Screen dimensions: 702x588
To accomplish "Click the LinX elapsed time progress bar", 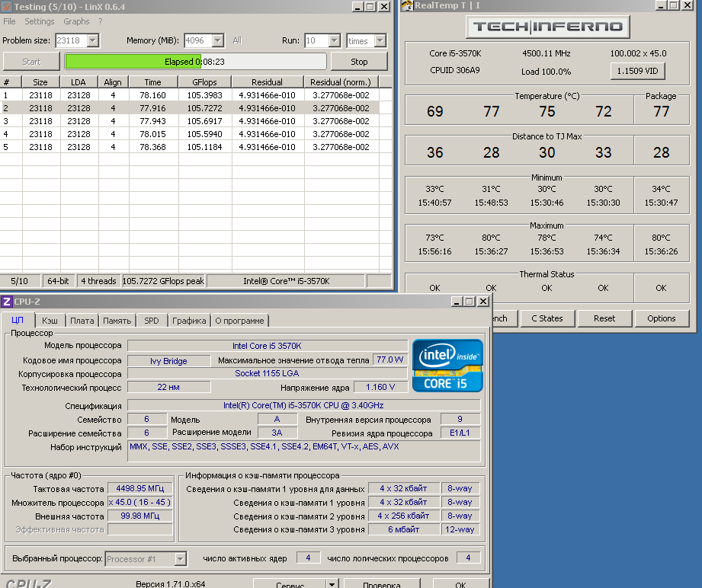I will coord(196,62).
